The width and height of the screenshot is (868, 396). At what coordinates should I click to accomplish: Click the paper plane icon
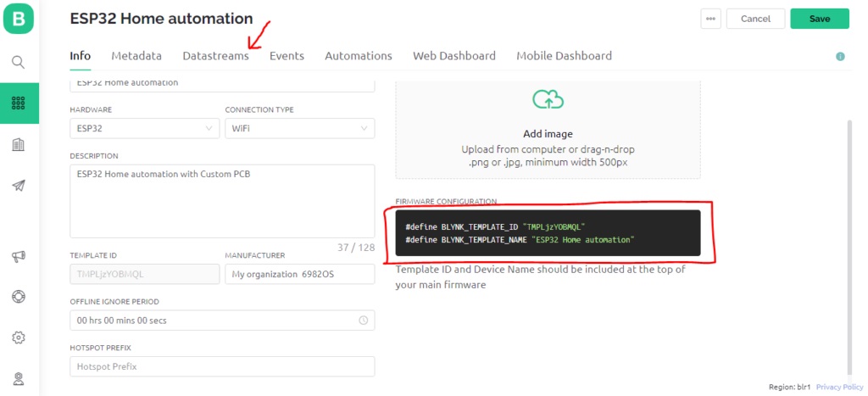[x=19, y=186]
